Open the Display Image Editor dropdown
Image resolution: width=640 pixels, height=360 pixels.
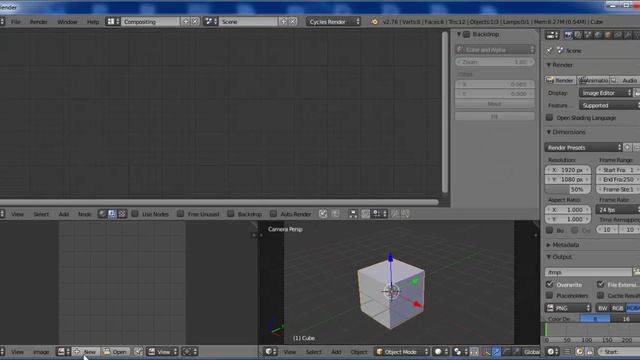coord(606,93)
